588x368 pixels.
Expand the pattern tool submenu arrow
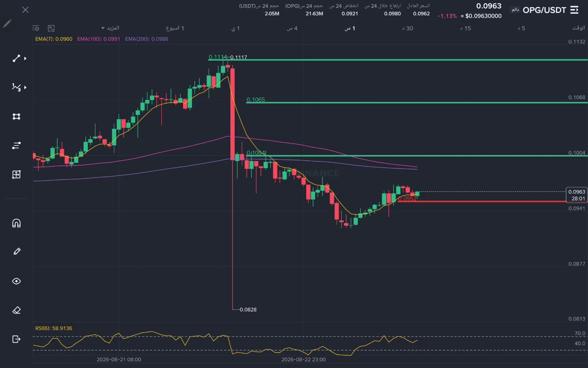tap(25, 88)
